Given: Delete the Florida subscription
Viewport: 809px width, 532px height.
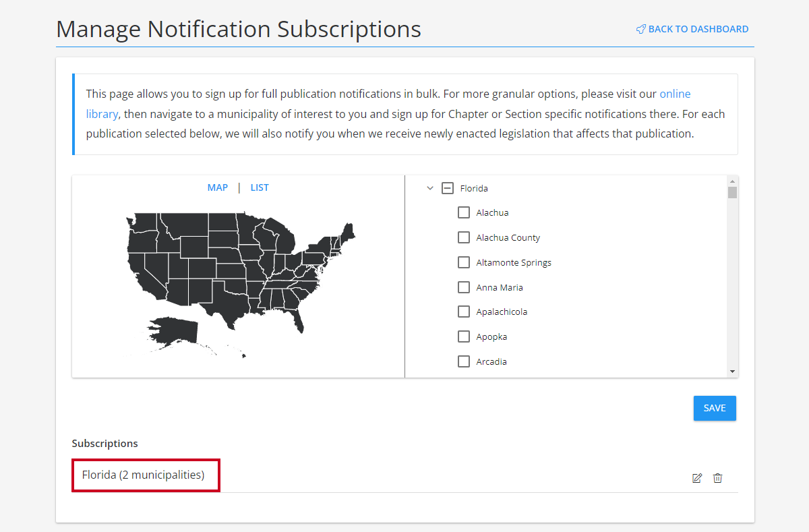Looking at the screenshot, I should click(x=718, y=478).
